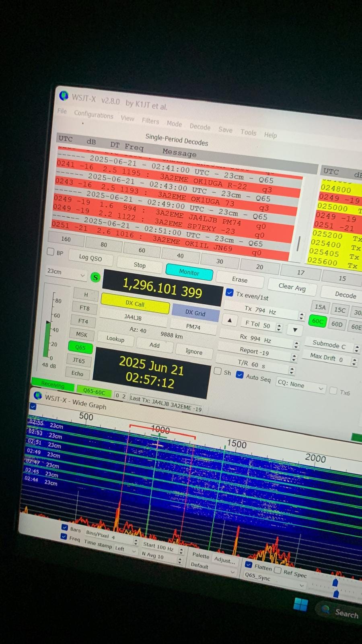The width and height of the screenshot is (362, 644).
Task: Toggle Tx even/1st checkbox
Action: click(x=229, y=293)
